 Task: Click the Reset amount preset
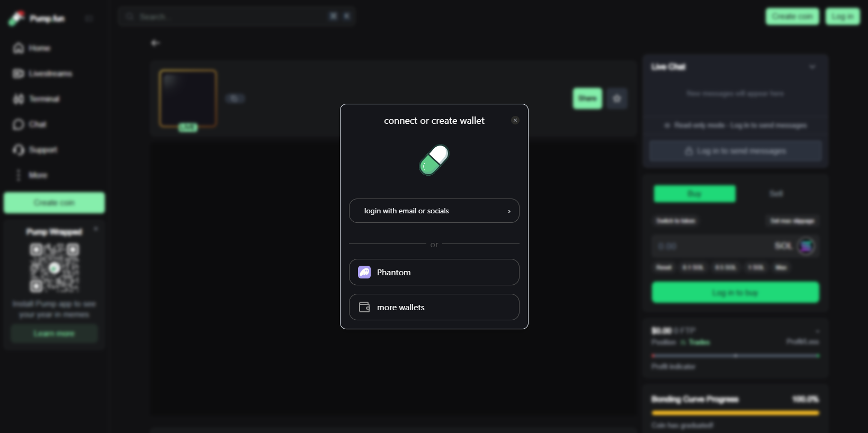point(664,267)
